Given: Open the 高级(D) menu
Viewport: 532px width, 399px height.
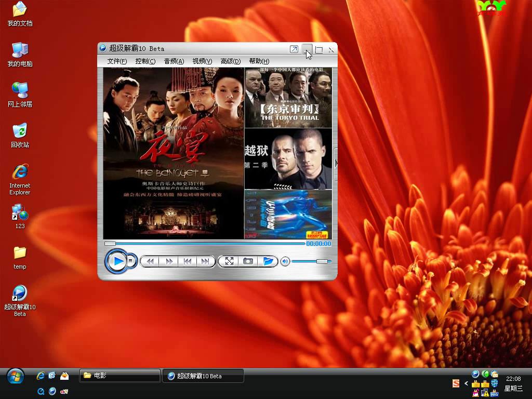Looking at the screenshot, I should [x=230, y=61].
